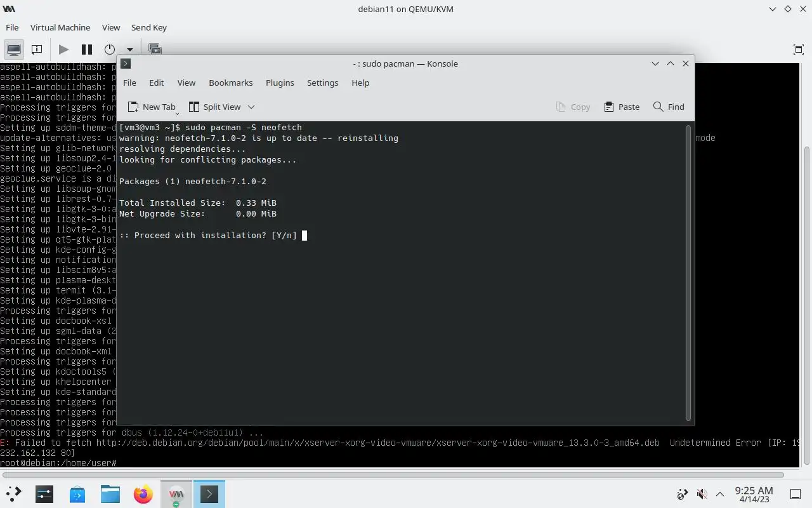Switch to Konsole taskbar entry

(x=209, y=494)
